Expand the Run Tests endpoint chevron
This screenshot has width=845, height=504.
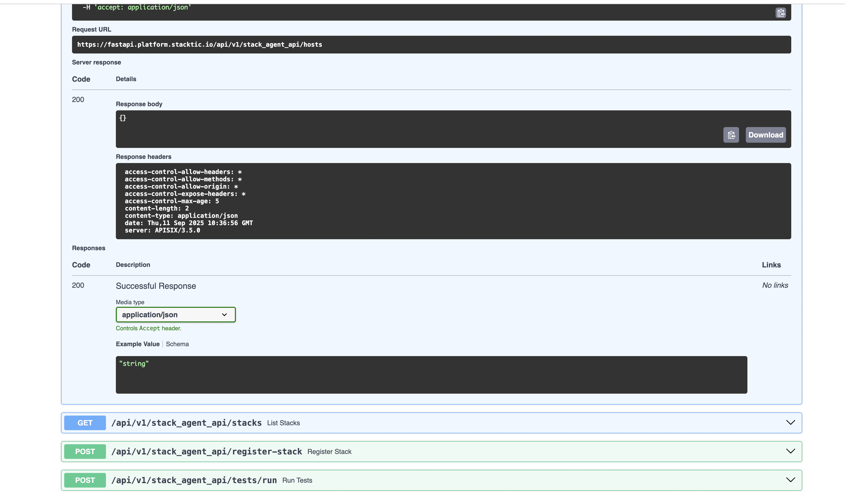pos(790,480)
